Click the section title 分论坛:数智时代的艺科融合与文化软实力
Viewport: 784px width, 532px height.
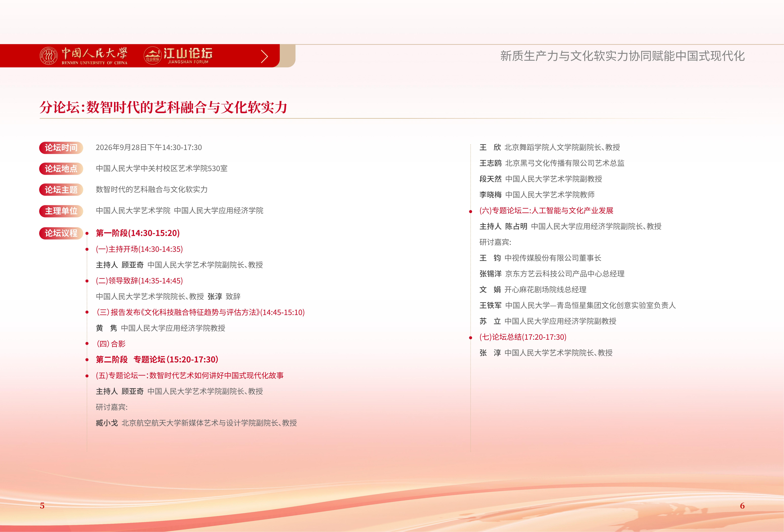(163, 107)
